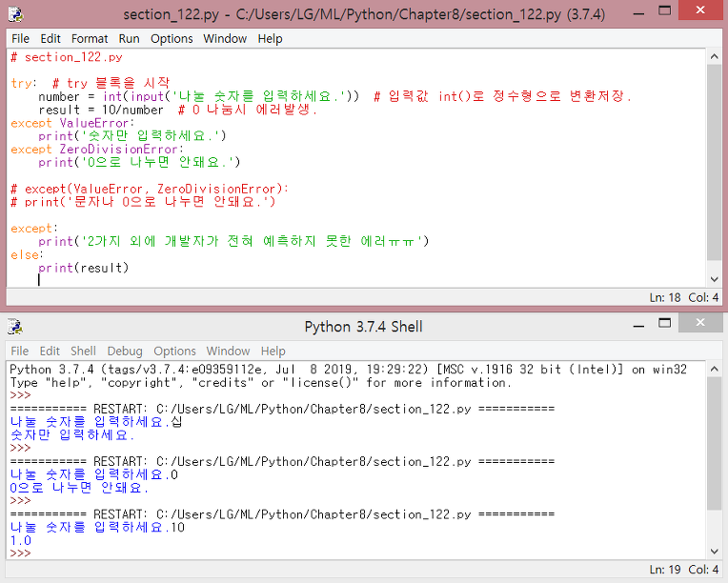The height and width of the screenshot is (583, 728).
Task: Click 'Ln: 18 Col: 4' in editor status bar
Action: tap(684, 297)
